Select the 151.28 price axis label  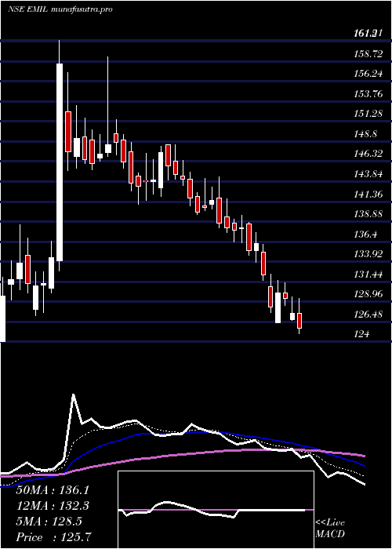click(x=368, y=114)
